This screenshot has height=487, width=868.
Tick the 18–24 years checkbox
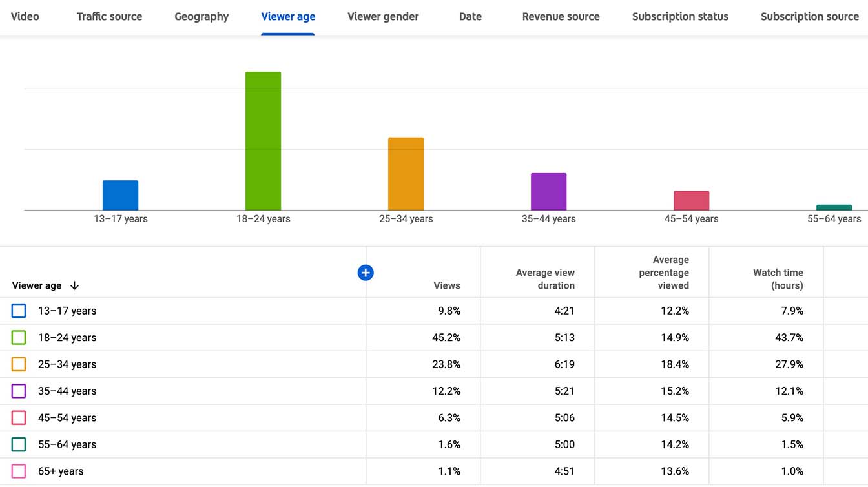coord(19,337)
